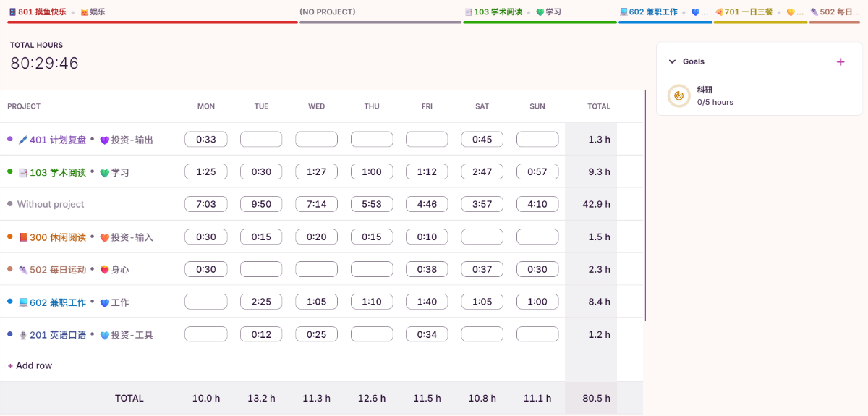Click the purple dot beside 401 计划复盘
Viewport: 868px width, 416px height.
[x=9, y=139]
